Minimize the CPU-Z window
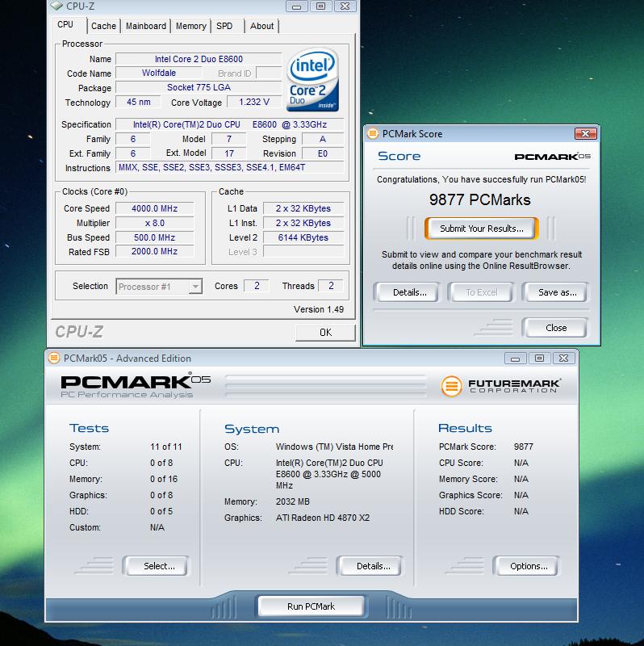 point(296,6)
